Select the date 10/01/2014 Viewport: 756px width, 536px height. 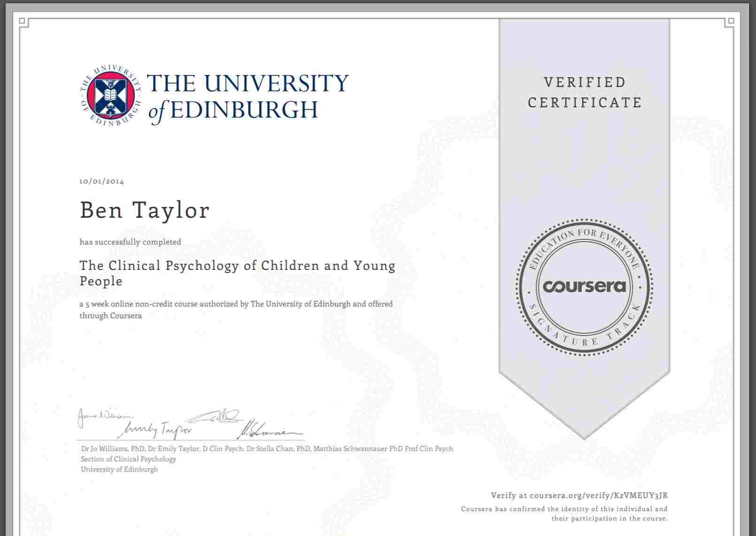[102, 181]
